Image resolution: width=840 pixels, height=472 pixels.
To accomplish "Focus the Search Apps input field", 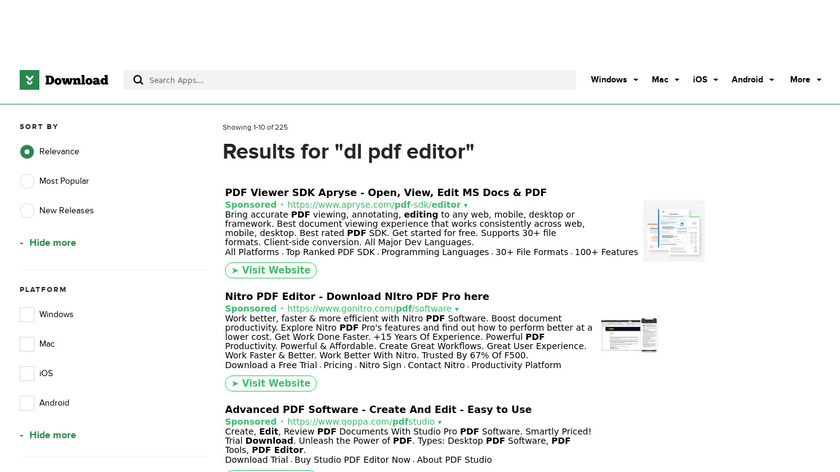I will click(x=349, y=80).
